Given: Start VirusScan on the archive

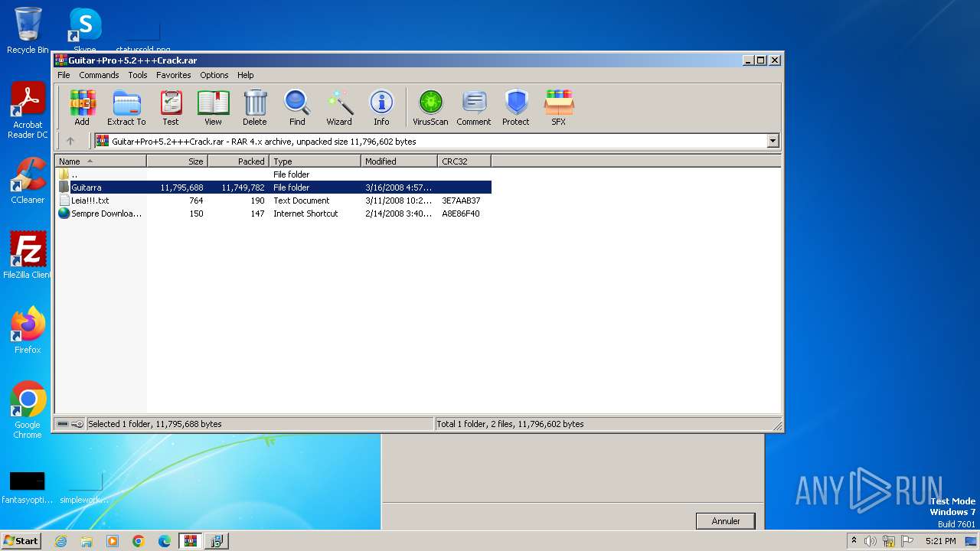Looking at the screenshot, I should [x=430, y=108].
